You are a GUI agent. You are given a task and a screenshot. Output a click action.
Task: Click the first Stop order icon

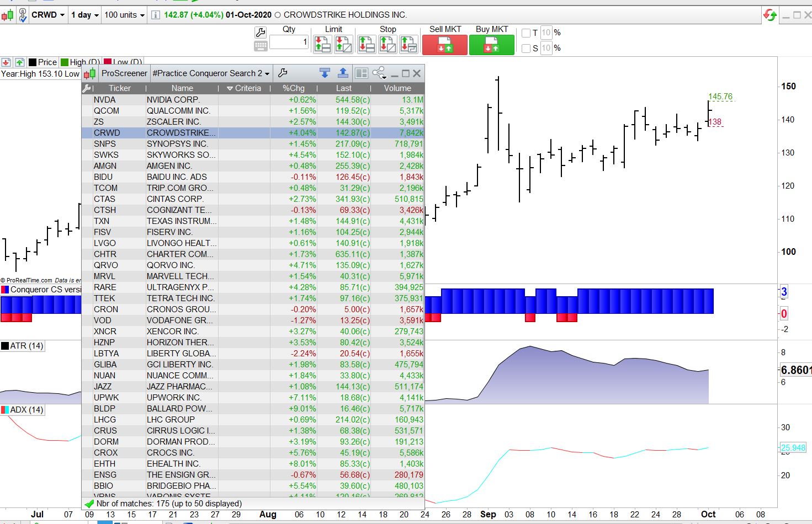tap(367, 44)
